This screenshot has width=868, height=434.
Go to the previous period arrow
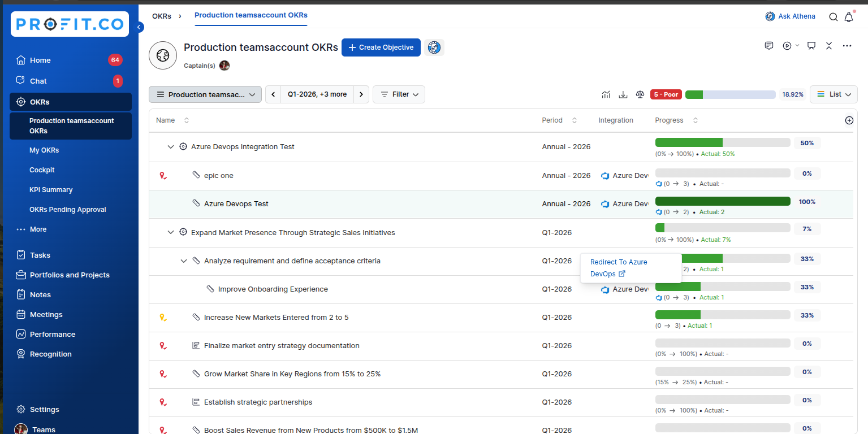pyautogui.click(x=274, y=94)
